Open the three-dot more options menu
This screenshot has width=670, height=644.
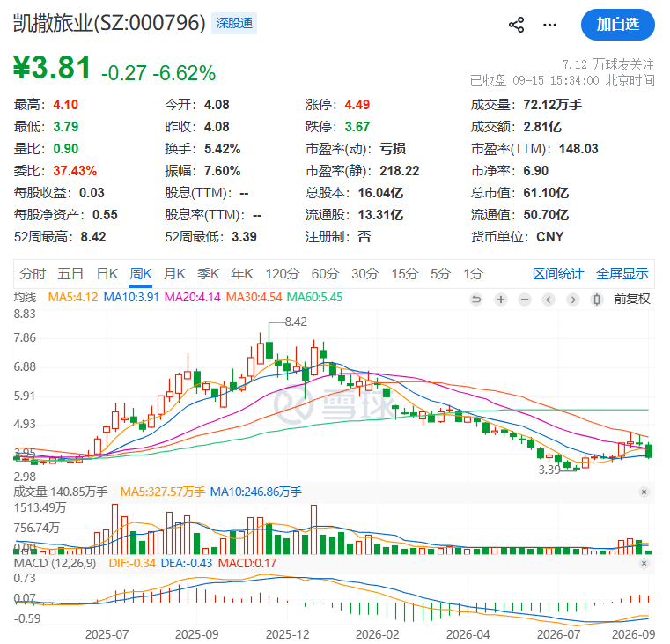point(549,25)
